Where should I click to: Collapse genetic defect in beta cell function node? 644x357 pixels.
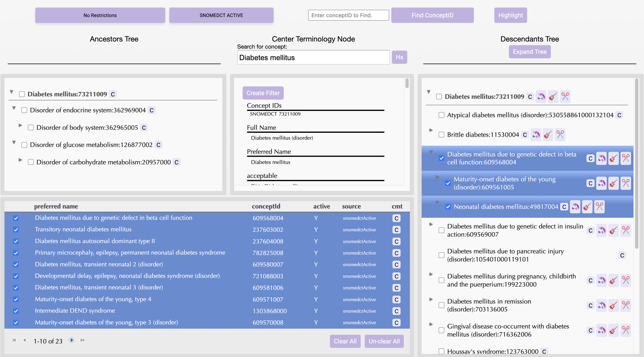tap(431, 152)
